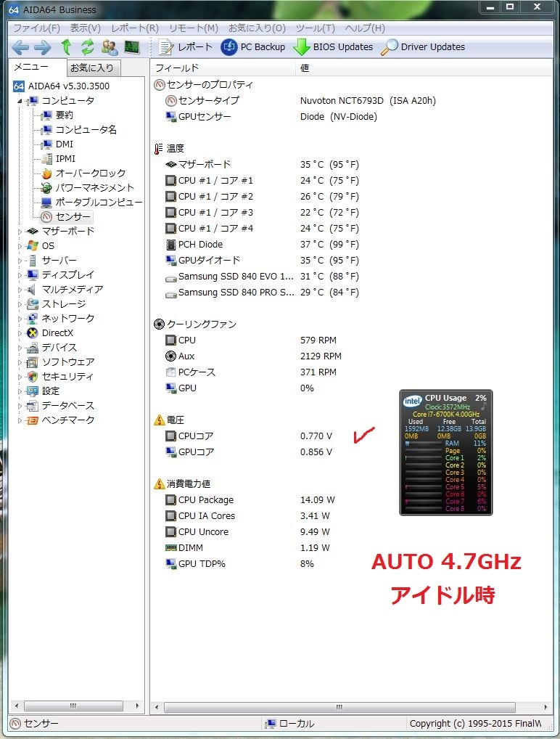Click the ローカル status bar entry

(289, 724)
